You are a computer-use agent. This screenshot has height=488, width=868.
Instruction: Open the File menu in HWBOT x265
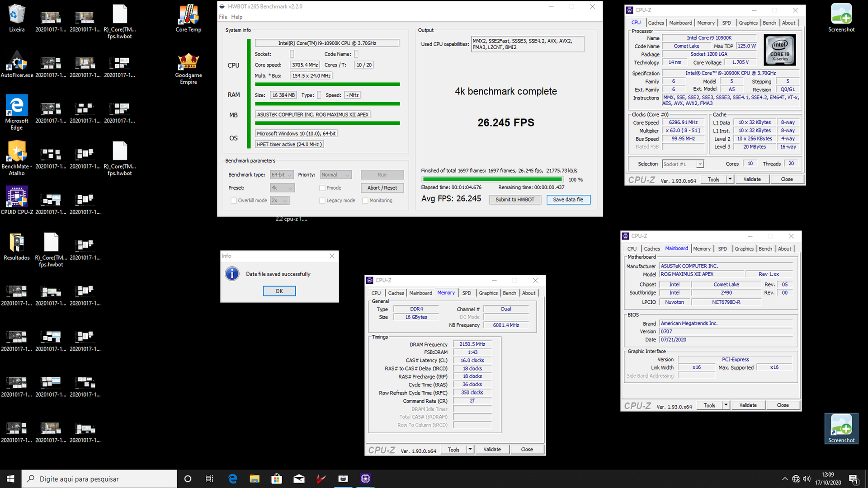pos(223,17)
